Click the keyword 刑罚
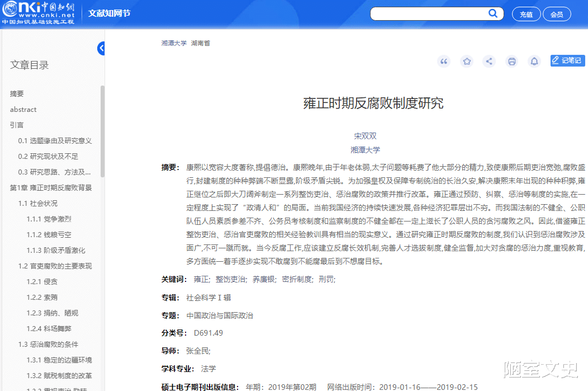 (326, 280)
